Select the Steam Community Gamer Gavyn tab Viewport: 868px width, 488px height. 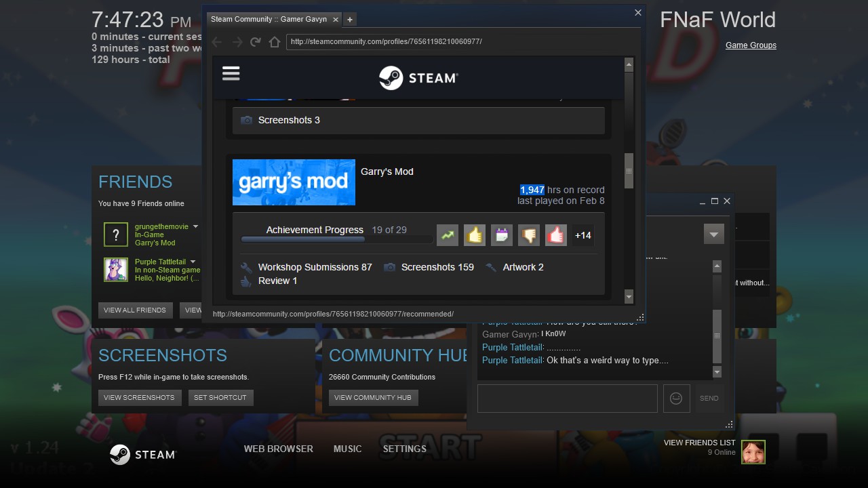268,20
